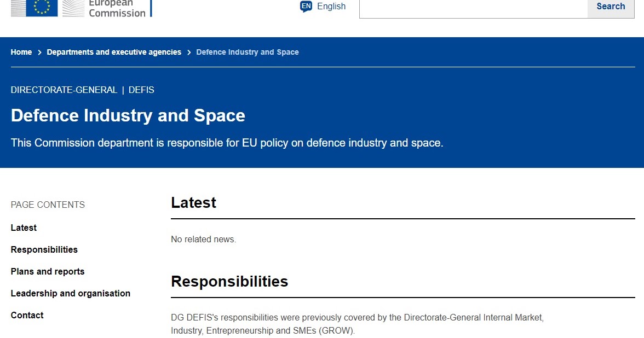Open Departments and executive agencies breadcrumb
Viewport: 644px width, 338px height.
(114, 52)
